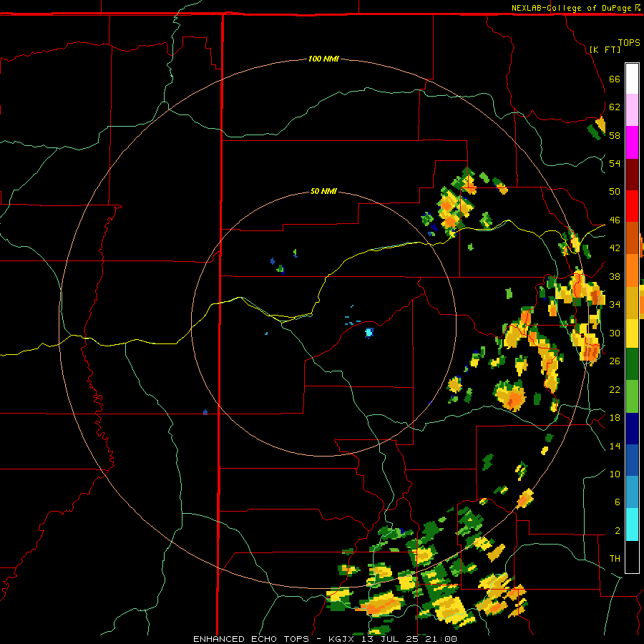Click the Enhanced Echo Tops KGJX caption

[325, 639]
